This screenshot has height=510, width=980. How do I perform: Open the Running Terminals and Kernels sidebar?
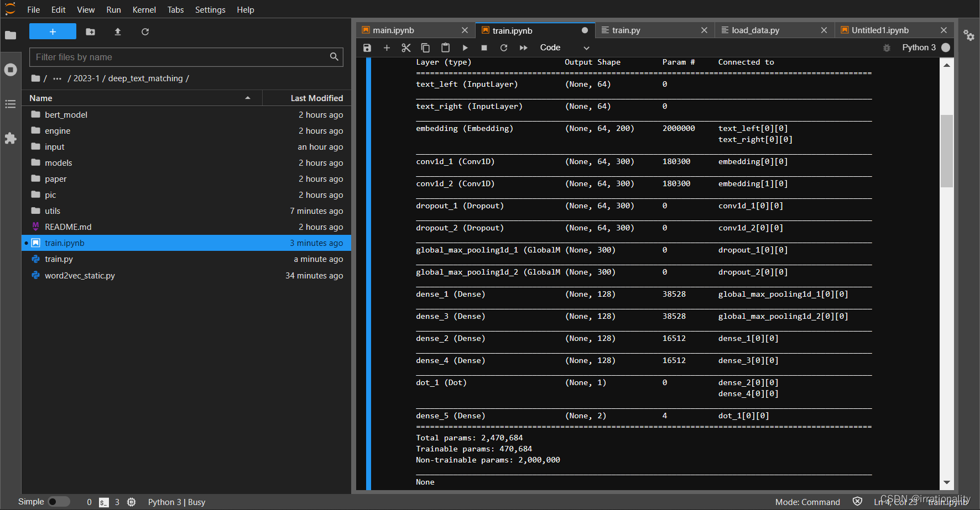pyautogui.click(x=11, y=70)
